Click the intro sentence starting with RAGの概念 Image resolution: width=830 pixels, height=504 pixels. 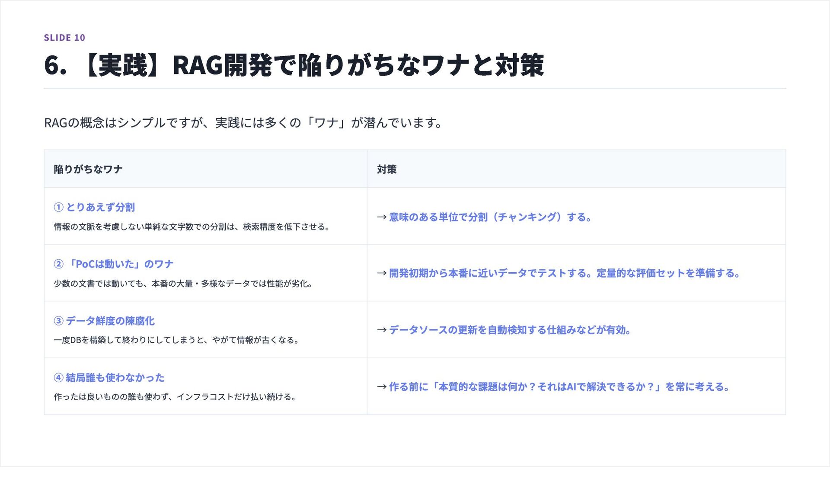point(243,123)
